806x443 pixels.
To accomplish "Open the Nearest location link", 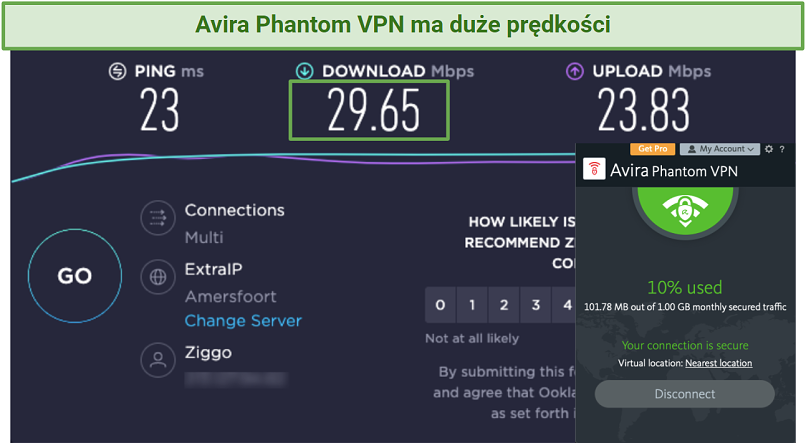I will point(719,363).
